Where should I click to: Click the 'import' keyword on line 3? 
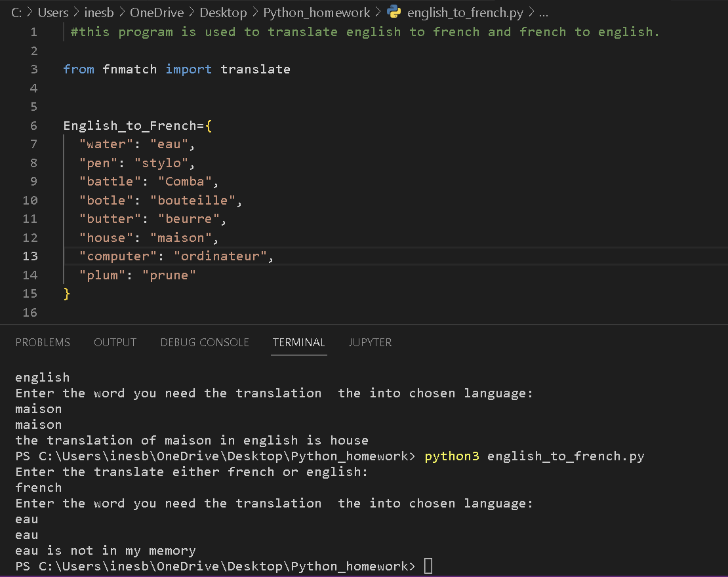click(188, 69)
